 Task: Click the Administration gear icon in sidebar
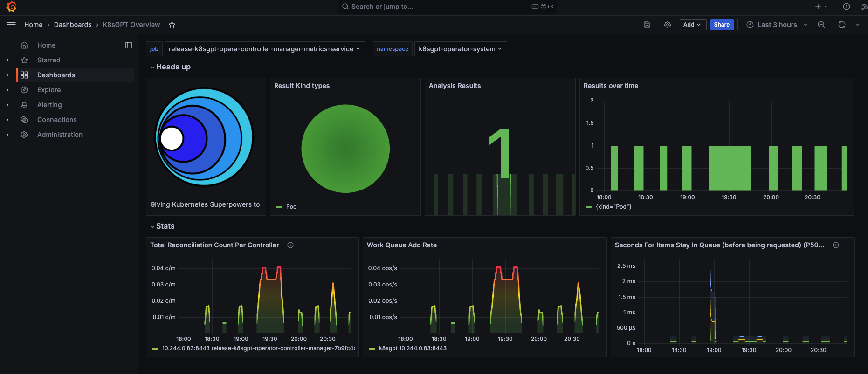(x=24, y=135)
